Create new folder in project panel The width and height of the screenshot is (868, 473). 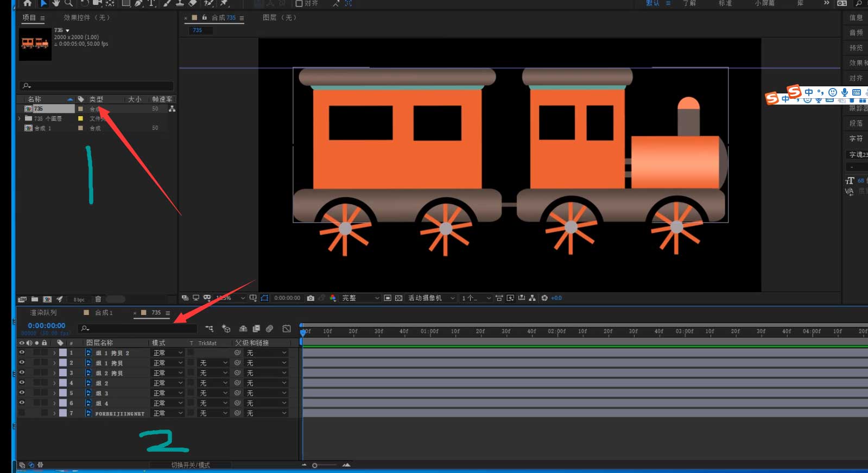pyautogui.click(x=35, y=299)
